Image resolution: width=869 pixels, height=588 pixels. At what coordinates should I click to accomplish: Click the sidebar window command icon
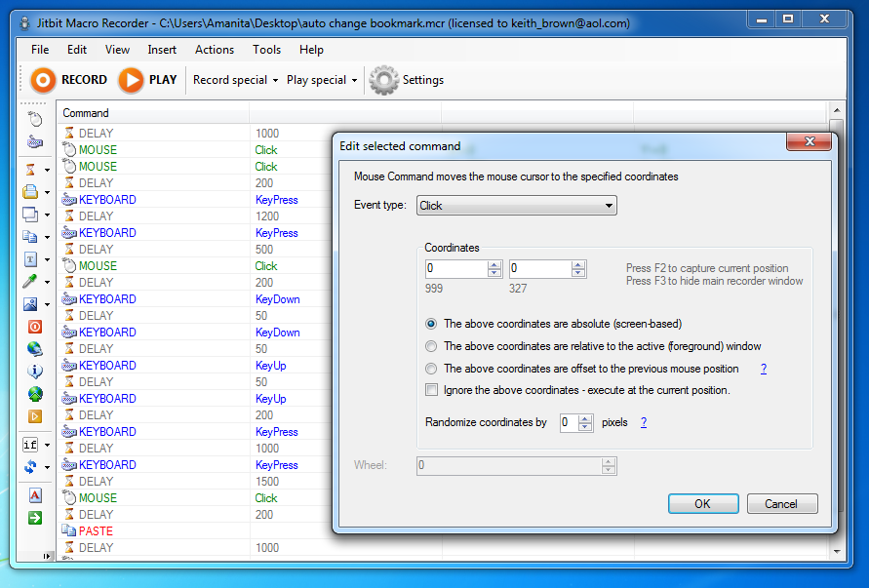pyautogui.click(x=30, y=214)
